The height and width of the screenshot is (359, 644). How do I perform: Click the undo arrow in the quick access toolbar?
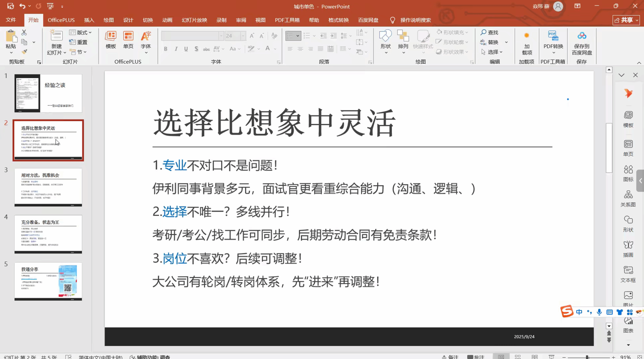point(22,6)
